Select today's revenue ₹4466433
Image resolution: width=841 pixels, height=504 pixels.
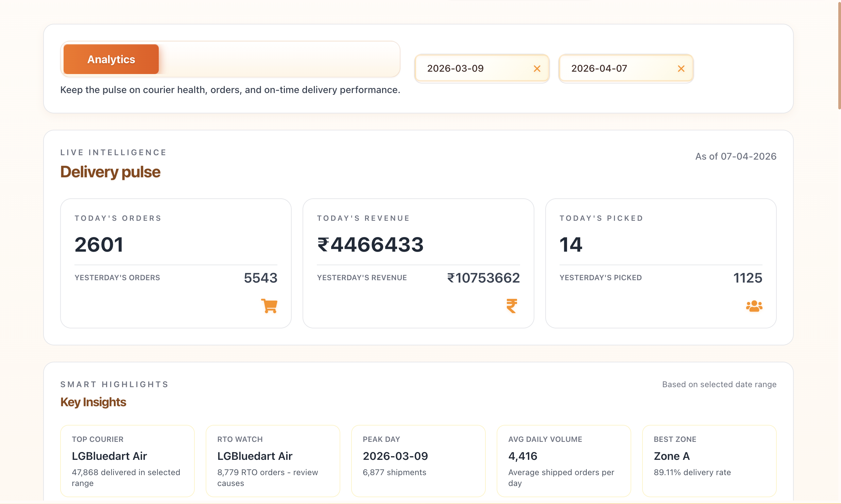click(x=371, y=245)
